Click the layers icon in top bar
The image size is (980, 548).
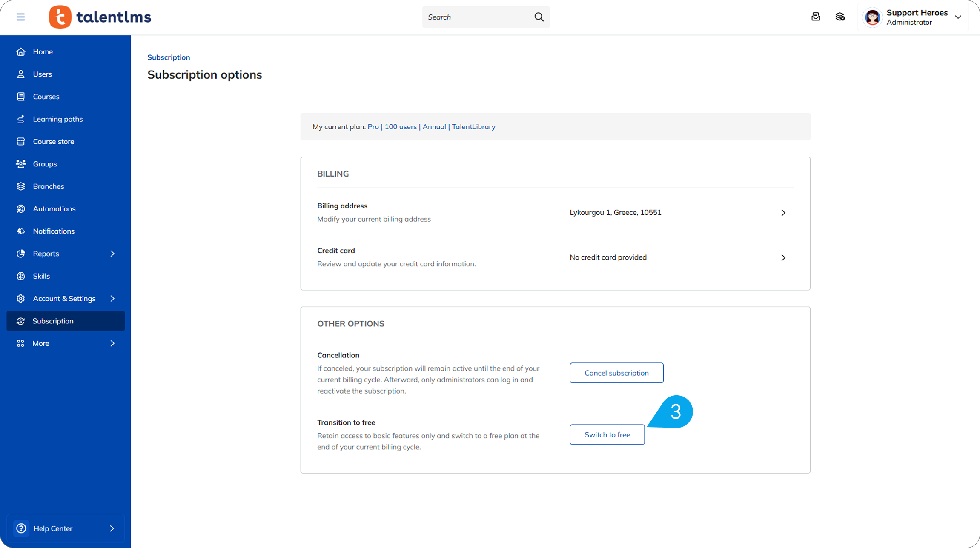click(840, 17)
